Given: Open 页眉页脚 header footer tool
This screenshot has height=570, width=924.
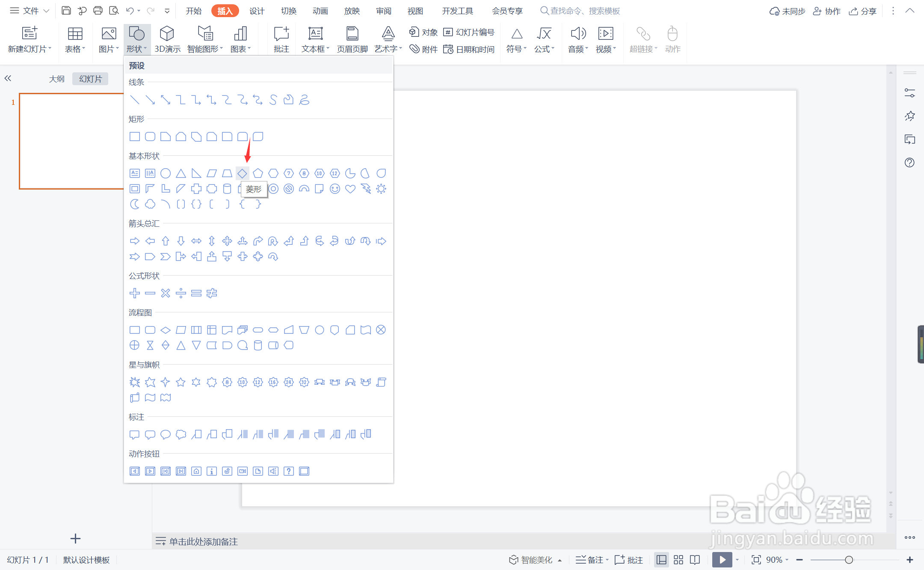Looking at the screenshot, I should 352,39.
